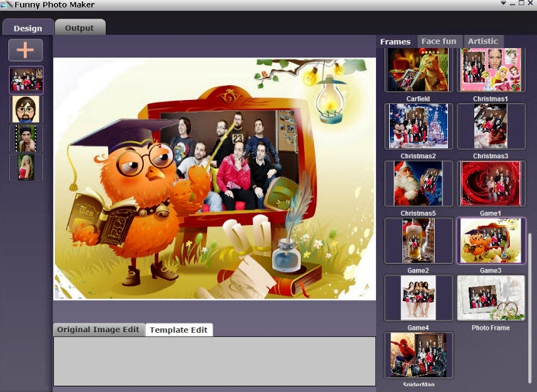Viewport: 537px width, 392px height.
Task: Click the Christmas2 label text
Action: (x=418, y=156)
